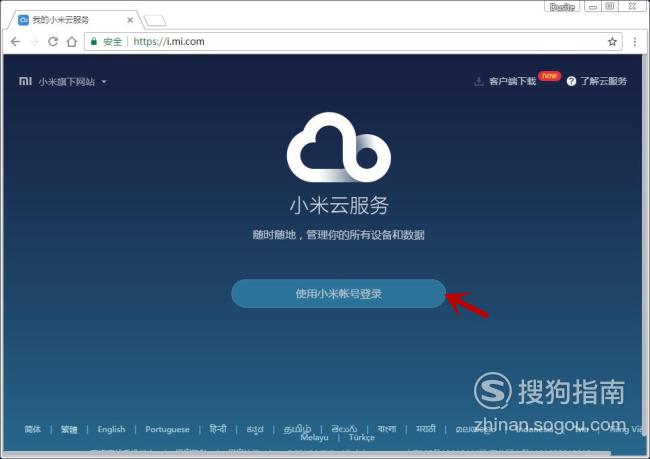Minimize the browser window
This screenshot has height=459, width=650.
(593, 7)
